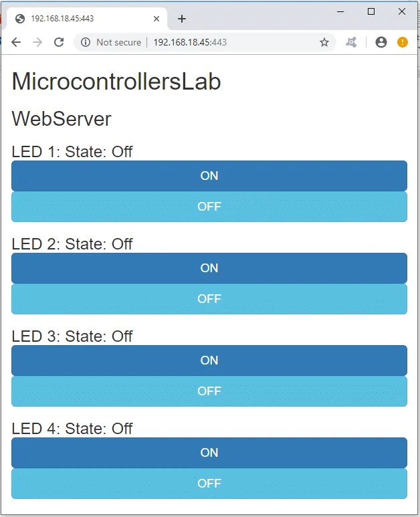This screenshot has width=420, height=517.
Task: Click the browser forward arrow
Action: 37,42
